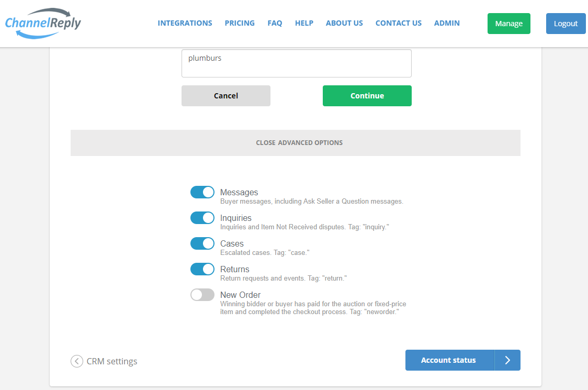This screenshot has height=390, width=588.
Task: Select the "Inquiries" label text
Action: 235,218
